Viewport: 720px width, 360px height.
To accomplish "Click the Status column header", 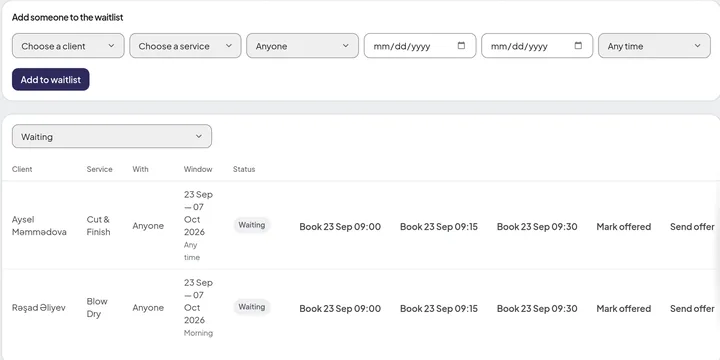I will [x=244, y=169].
